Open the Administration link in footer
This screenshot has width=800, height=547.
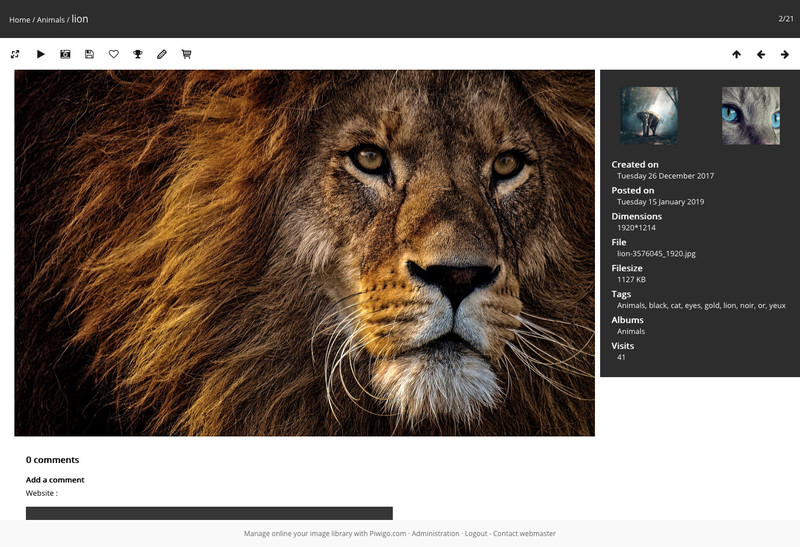[x=435, y=534]
